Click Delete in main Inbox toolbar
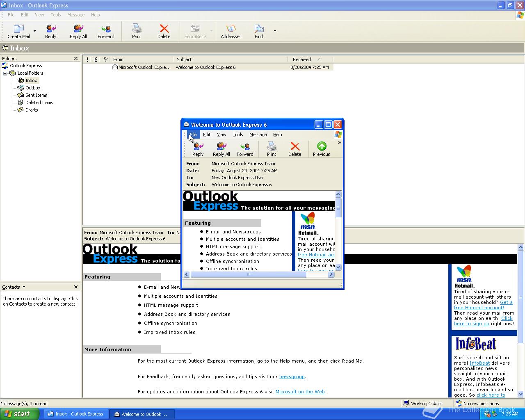The width and height of the screenshot is (525, 420). [164, 31]
